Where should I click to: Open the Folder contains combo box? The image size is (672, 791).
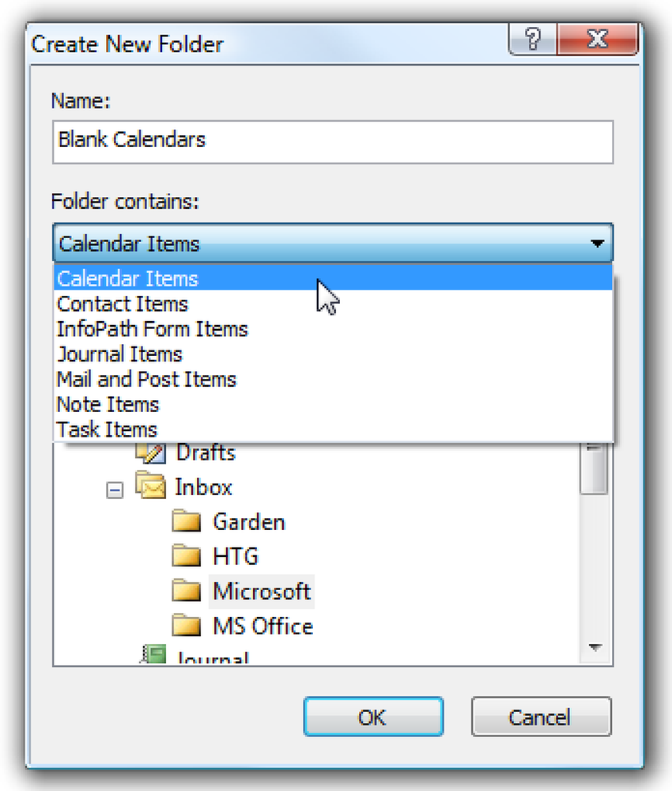(x=333, y=243)
